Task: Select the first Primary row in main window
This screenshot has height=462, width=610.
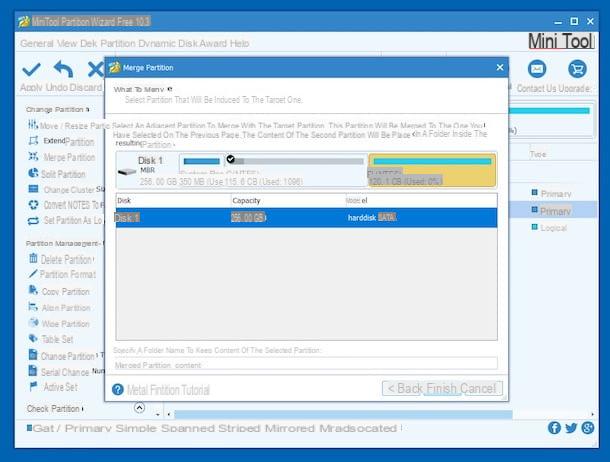Action: click(552, 194)
